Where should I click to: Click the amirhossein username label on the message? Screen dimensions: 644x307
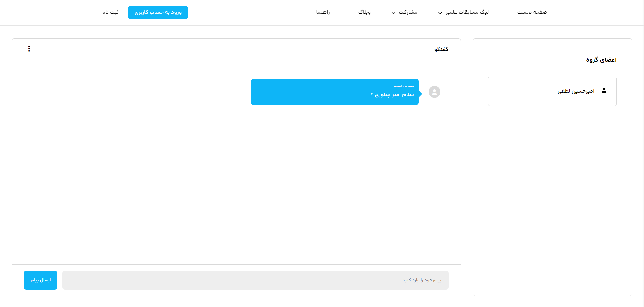click(x=404, y=86)
